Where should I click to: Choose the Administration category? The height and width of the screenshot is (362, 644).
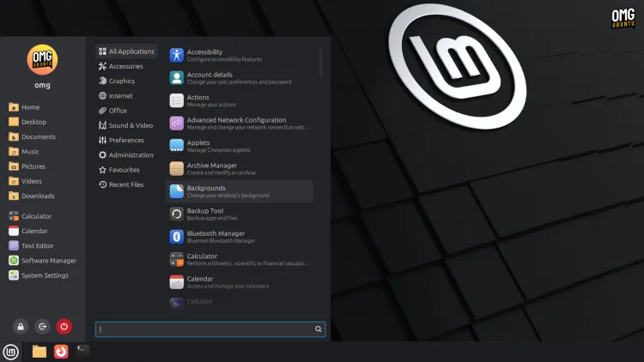pos(126,154)
